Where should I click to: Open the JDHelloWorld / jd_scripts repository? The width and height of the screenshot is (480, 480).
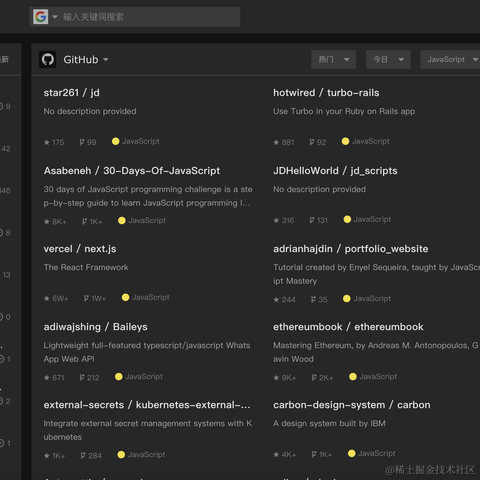(335, 171)
